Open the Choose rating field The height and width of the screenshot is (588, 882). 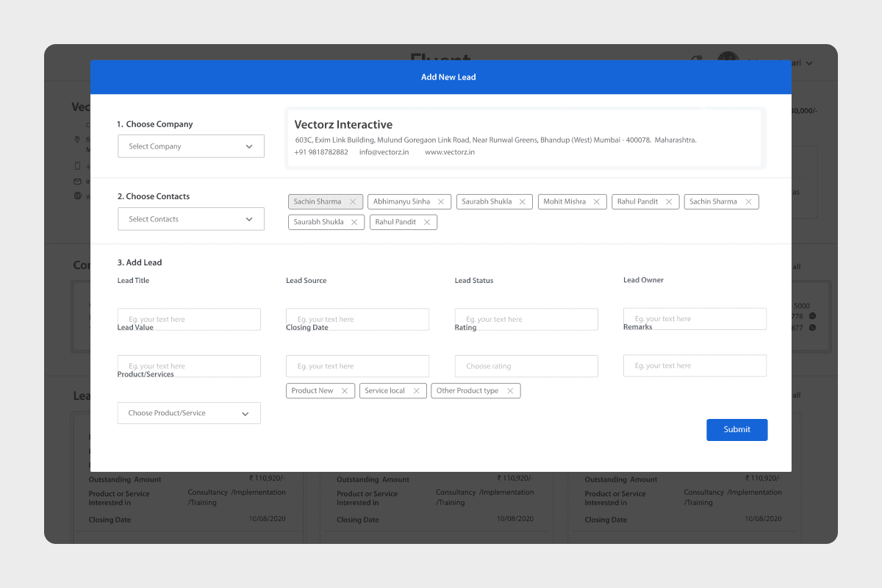(x=526, y=366)
